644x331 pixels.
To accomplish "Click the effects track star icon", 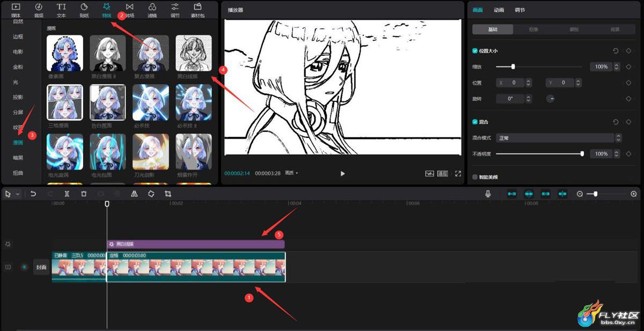I will tap(8, 244).
